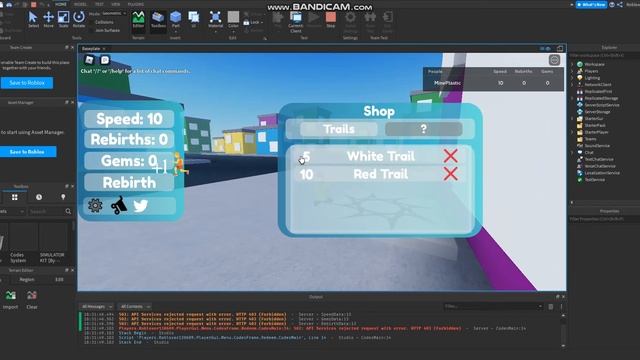Click the Terrain Clear tool

pos(32,299)
